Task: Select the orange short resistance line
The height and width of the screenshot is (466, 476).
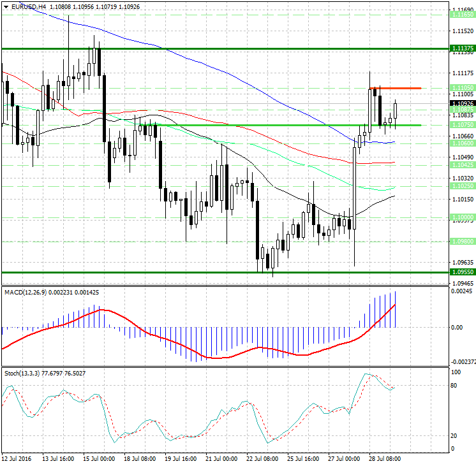Action: click(395, 88)
